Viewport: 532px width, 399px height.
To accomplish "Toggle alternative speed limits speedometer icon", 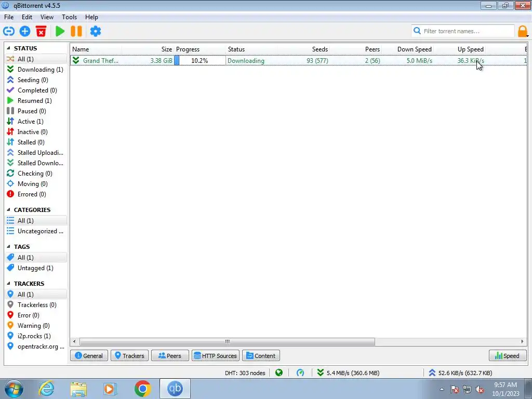I will click(x=300, y=373).
